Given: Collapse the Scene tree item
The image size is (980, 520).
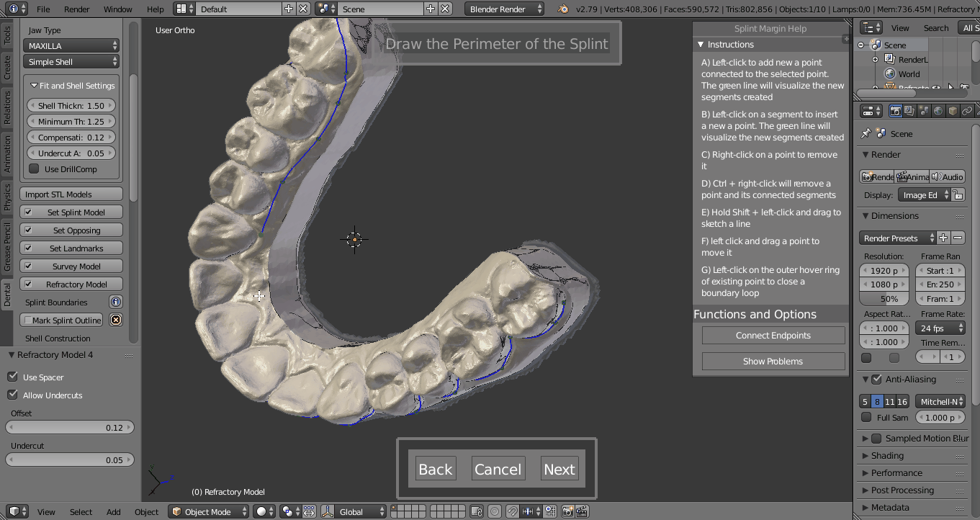Looking at the screenshot, I should click(861, 45).
